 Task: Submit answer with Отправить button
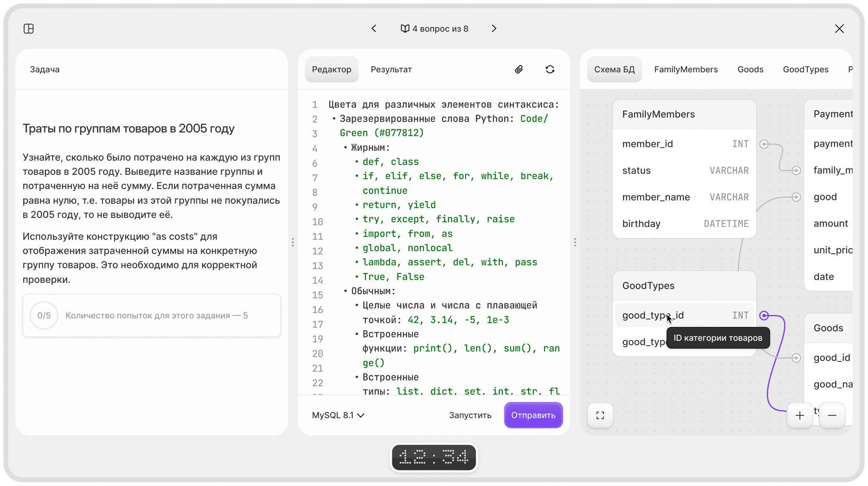click(x=533, y=415)
